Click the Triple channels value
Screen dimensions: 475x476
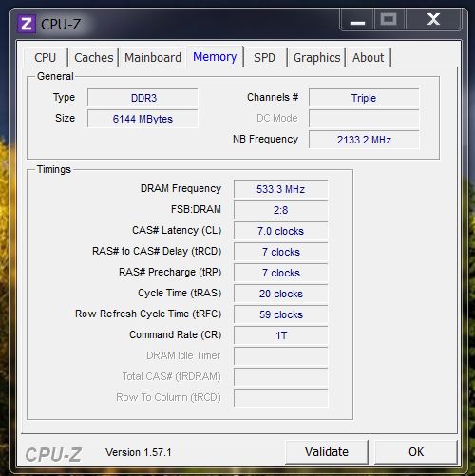pos(364,98)
